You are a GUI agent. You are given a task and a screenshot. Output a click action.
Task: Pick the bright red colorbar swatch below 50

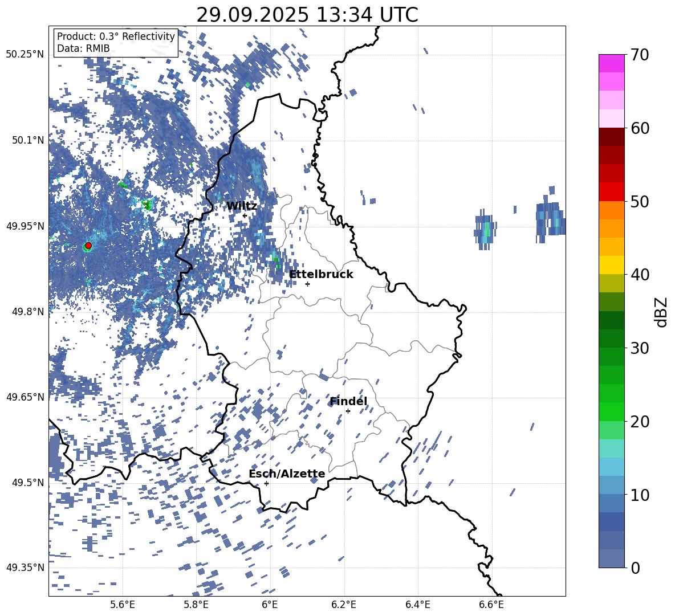click(x=611, y=192)
